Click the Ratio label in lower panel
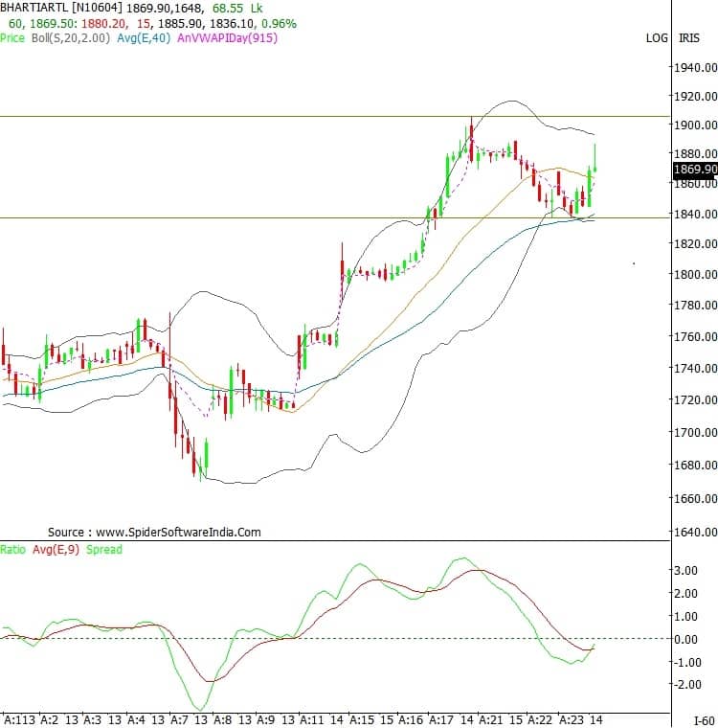The height and width of the screenshot is (728, 718). tap(13, 550)
